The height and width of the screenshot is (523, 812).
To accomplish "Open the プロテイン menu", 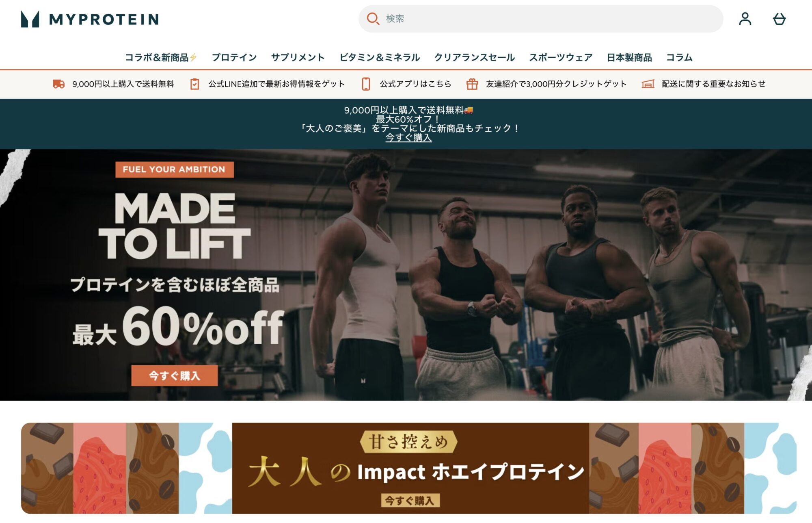I will point(234,58).
